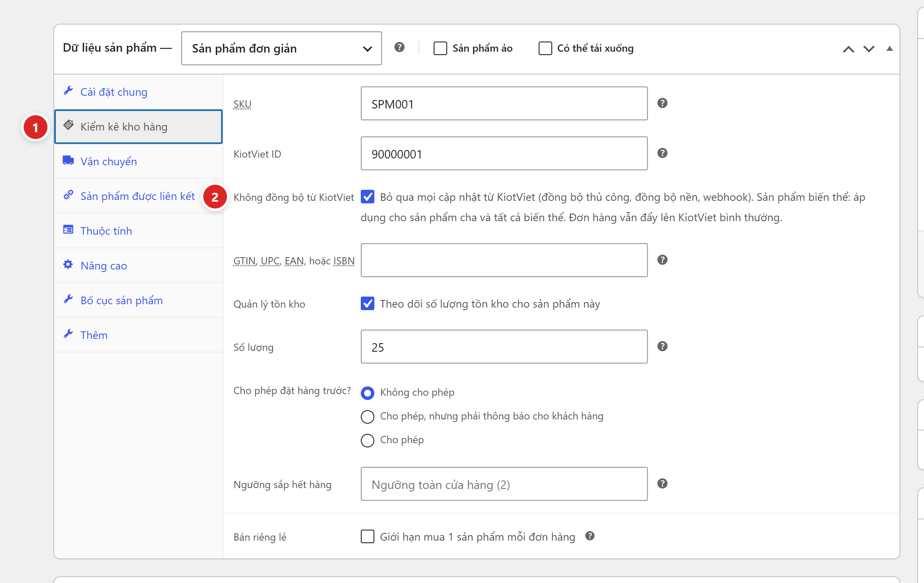Click the help icon beside KiotViet ID field

[662, 153]
